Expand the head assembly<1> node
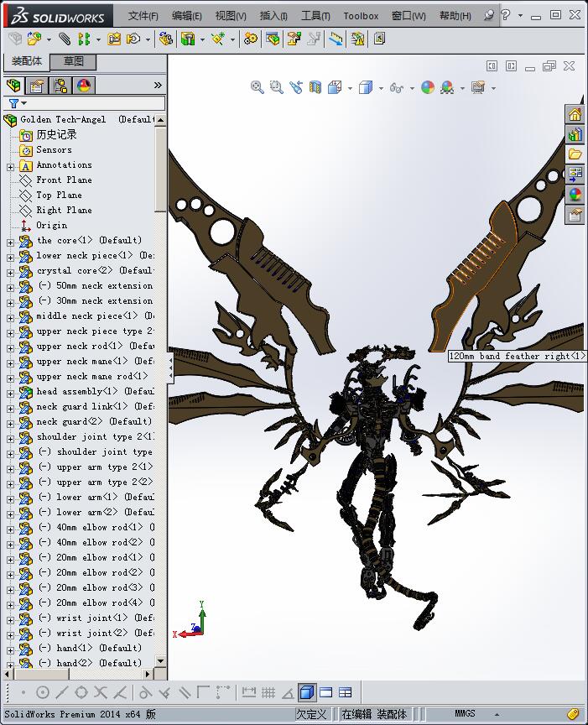The height and width of the screenshot is (725, 588). [10, 394]
